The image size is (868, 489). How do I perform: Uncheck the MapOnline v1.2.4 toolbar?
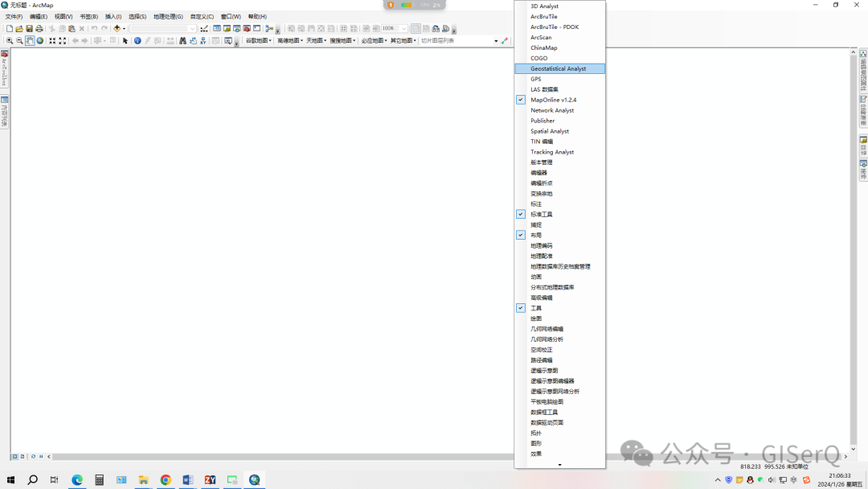521,99
